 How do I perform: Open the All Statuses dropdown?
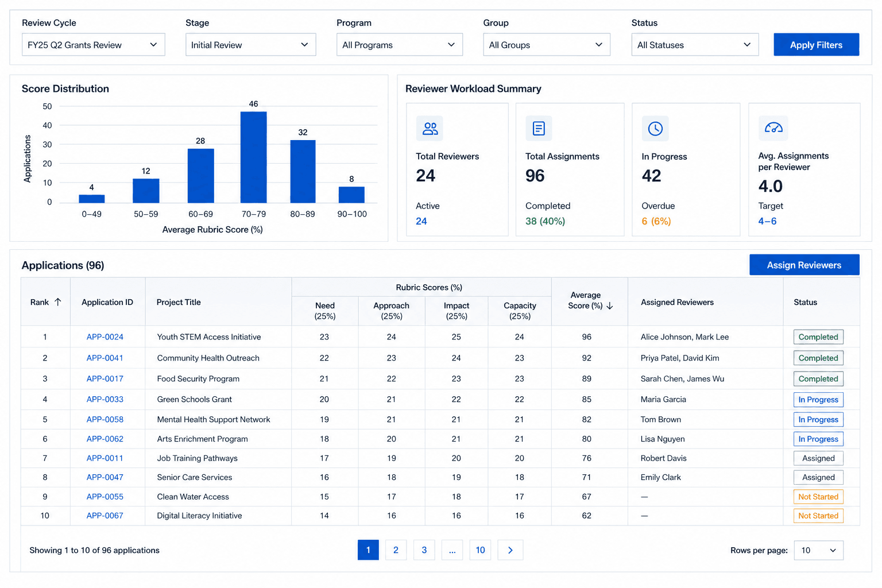pos(695,45)
